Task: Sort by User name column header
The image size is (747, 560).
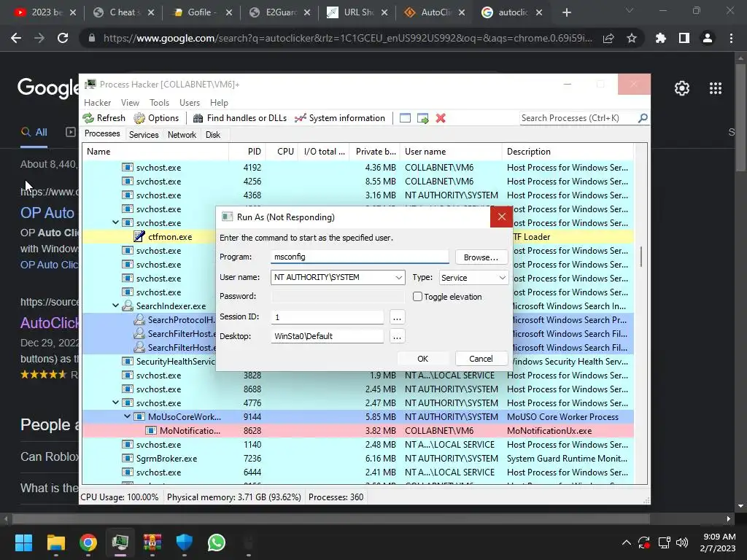Action: coord(451,152)
